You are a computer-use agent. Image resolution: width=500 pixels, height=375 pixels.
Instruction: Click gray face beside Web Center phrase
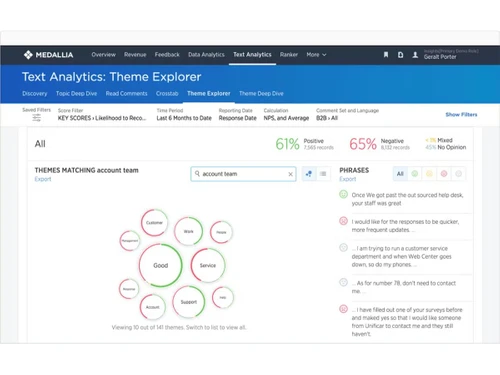pyautogui.click(x=343, y=248)
